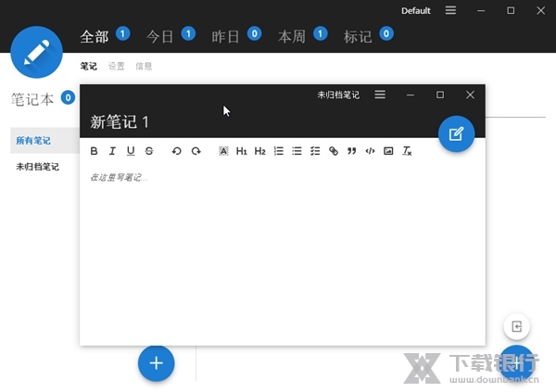
Task: Open the note window hamburger menu
Action: 380,95
